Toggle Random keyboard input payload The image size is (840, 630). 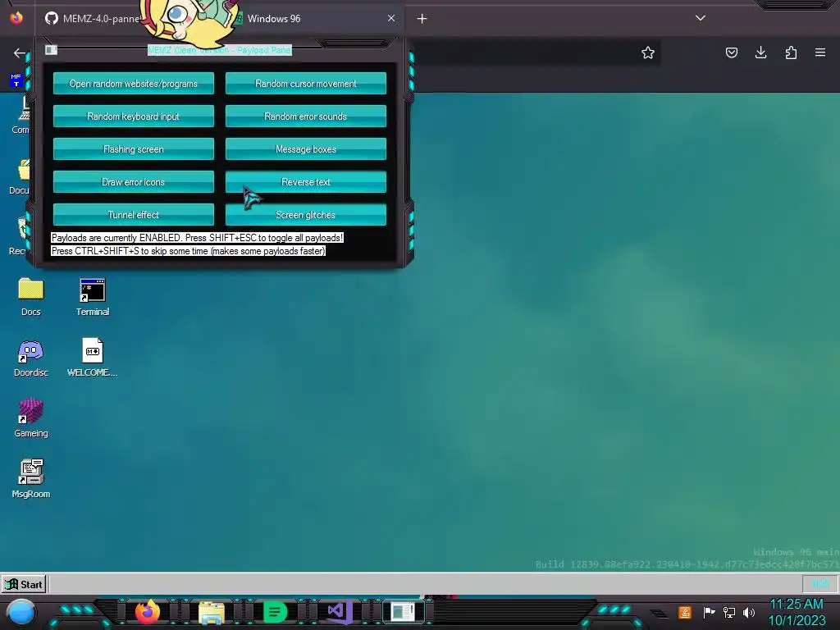134,116
